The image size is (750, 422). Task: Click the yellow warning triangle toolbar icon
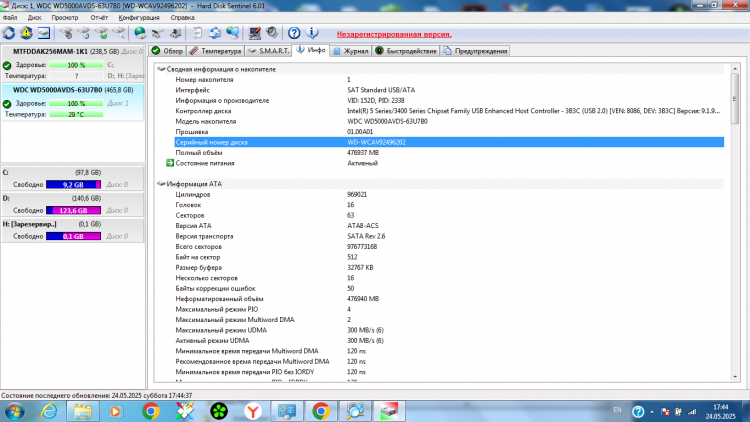[26, 33]
